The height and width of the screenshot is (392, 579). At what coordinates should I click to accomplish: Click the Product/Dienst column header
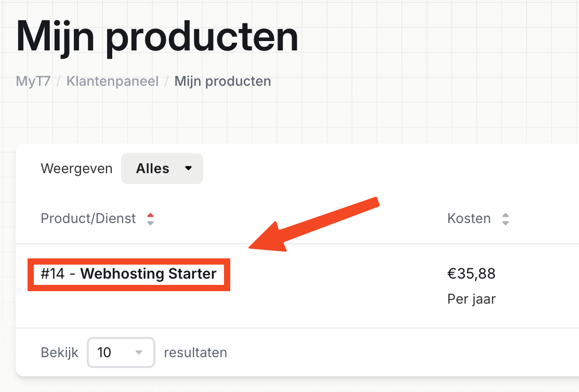pyautogui.click(x=88, y=218)
